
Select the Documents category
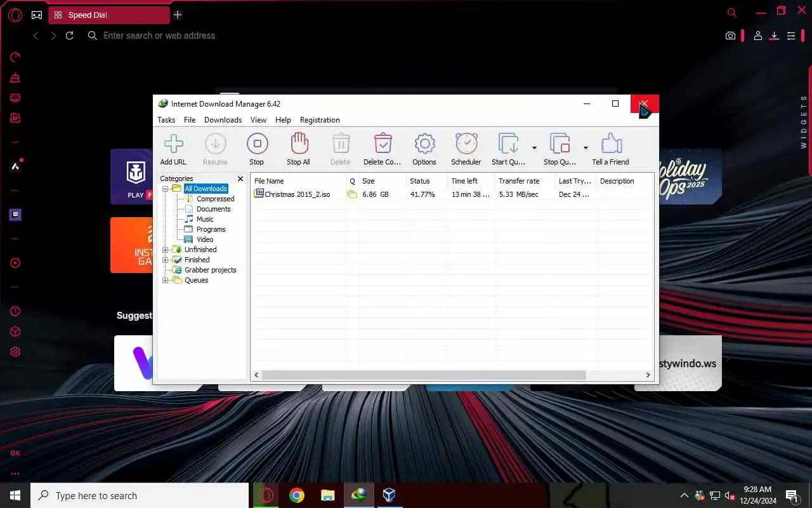(213, 209)
